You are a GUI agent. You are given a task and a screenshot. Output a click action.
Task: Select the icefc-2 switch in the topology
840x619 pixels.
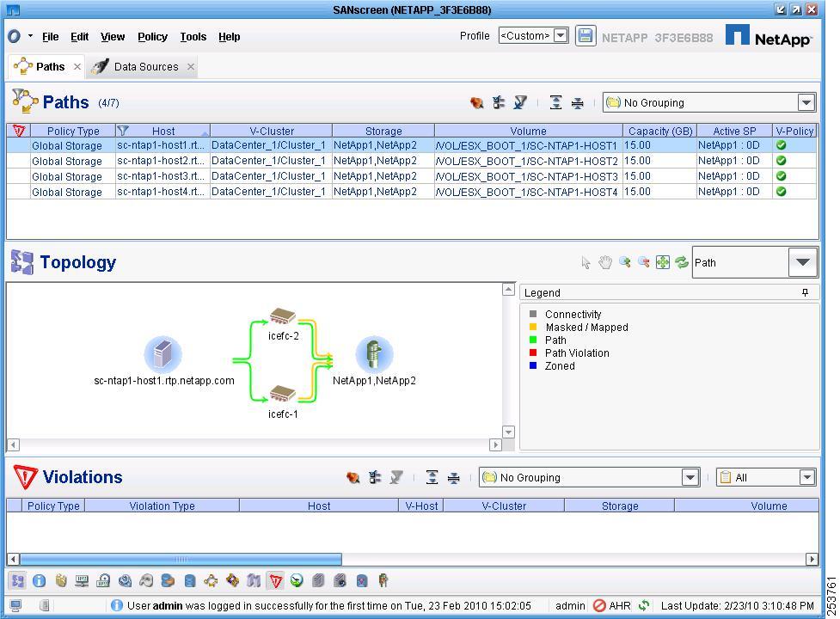(283, 316)
